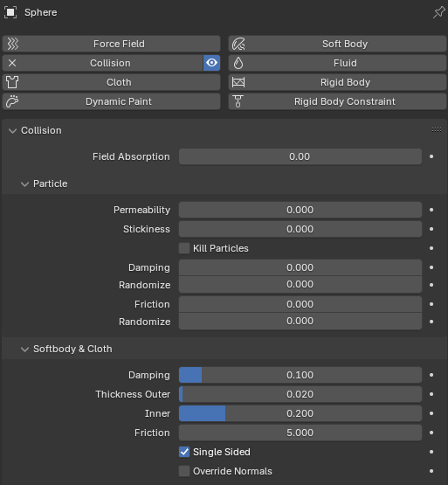Click the Sphere object icon in header
Viewport: 448px width, 485px height.
pos(10,12)
